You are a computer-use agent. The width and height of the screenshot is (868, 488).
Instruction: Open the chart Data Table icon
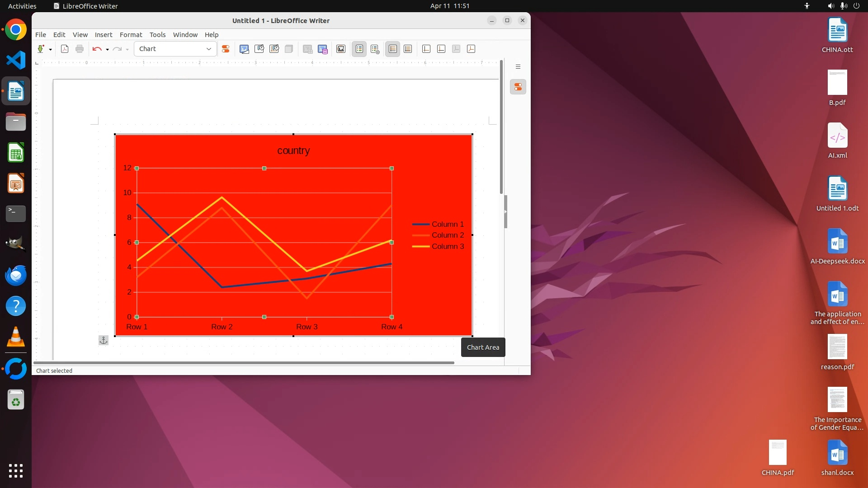[322, 49]
